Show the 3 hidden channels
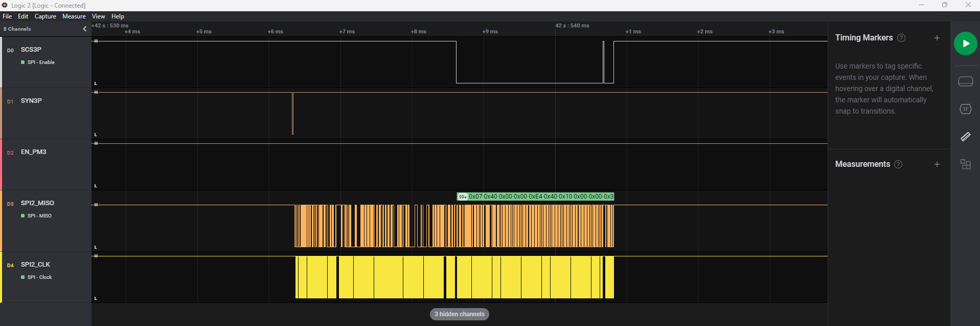 tap(459, 314)
